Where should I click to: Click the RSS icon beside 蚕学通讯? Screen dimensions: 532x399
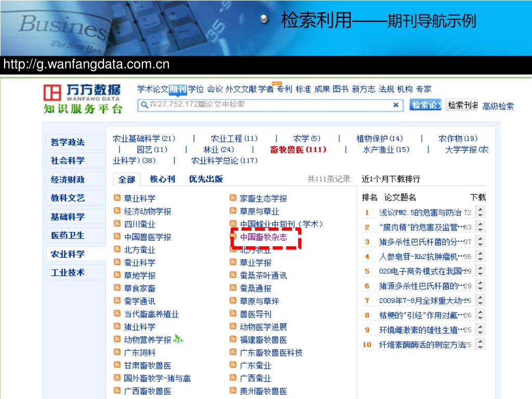click(117, 300)
